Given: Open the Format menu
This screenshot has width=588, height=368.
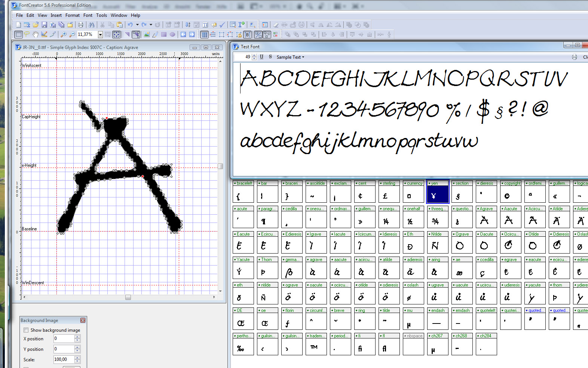Looking at the screenshot, I should point(72,15).
